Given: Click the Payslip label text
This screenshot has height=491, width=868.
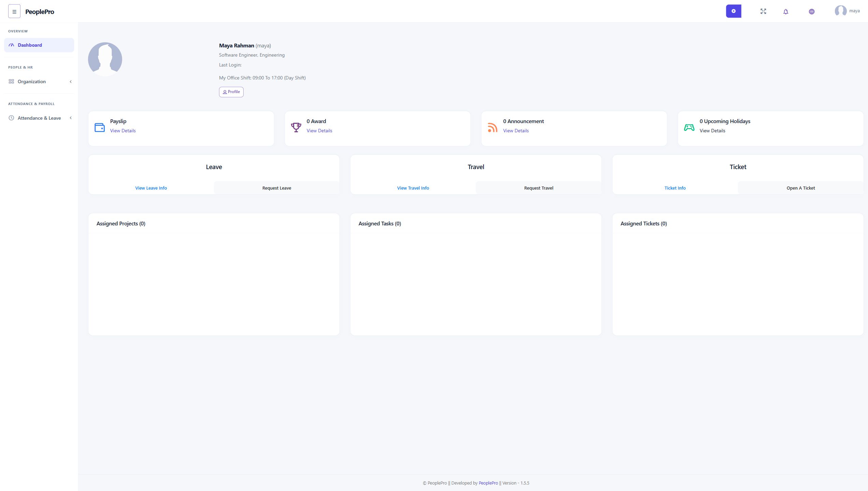Looking at the screenshot, I should (118, 121).
